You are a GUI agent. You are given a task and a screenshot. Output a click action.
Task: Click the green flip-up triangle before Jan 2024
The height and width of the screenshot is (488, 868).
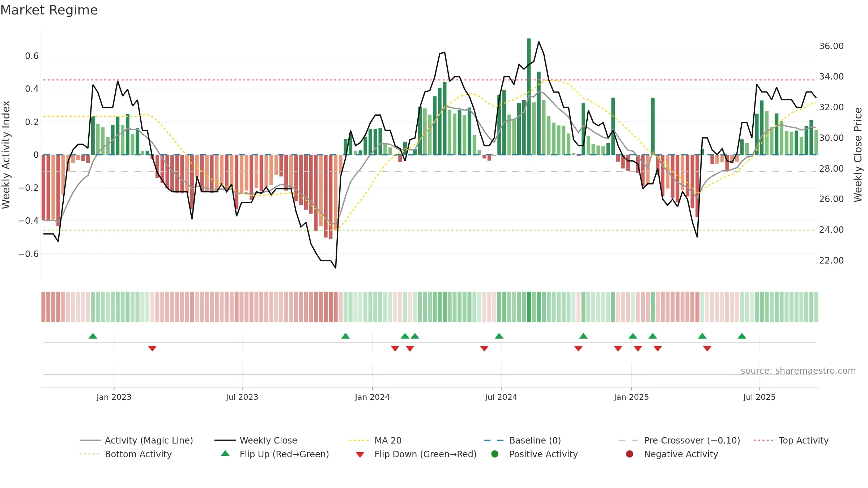click(x=345, y=336)
